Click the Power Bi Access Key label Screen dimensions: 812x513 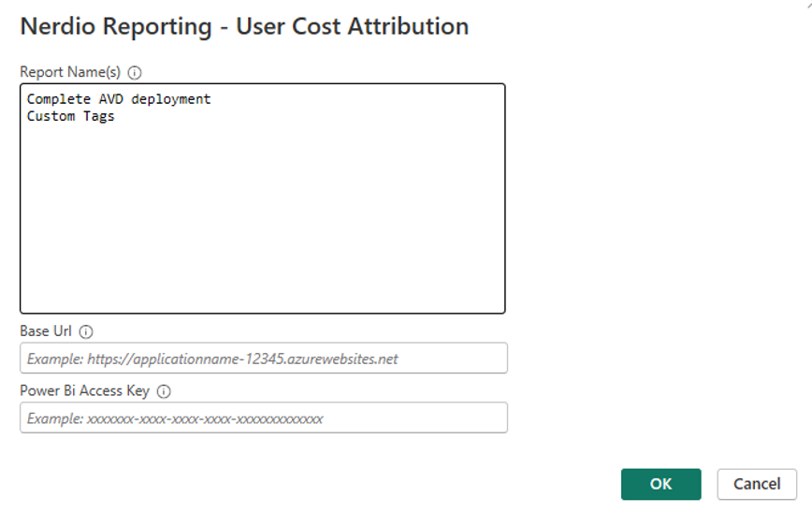(x=84, y=390)
